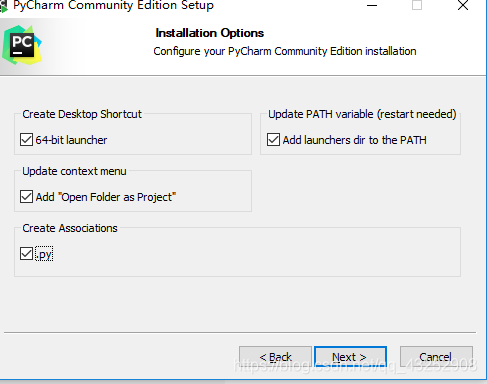Click the "Installation Options" heading
Image resolution: width=487 pixels, height=384 pixels.
coord(210,33)
